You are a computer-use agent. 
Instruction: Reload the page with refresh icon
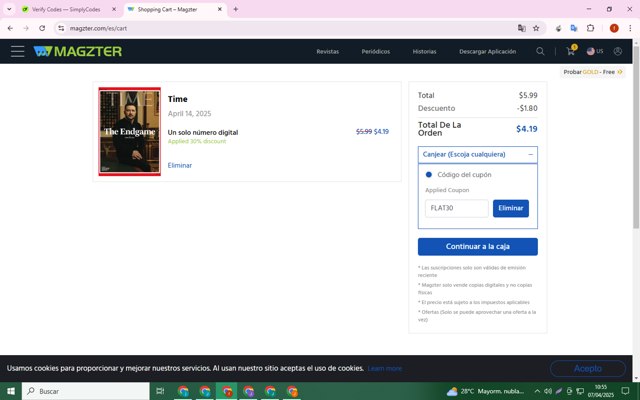coord(42,28)
